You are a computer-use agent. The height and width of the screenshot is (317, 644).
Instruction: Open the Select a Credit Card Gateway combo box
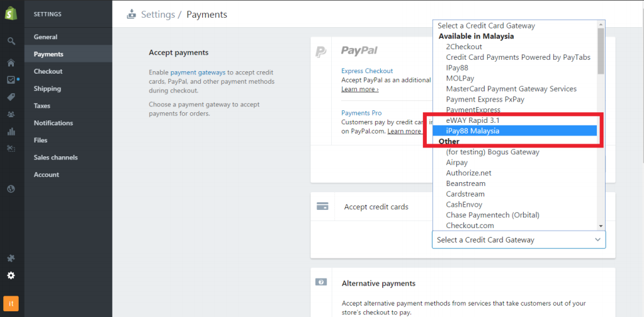point(519,239)
